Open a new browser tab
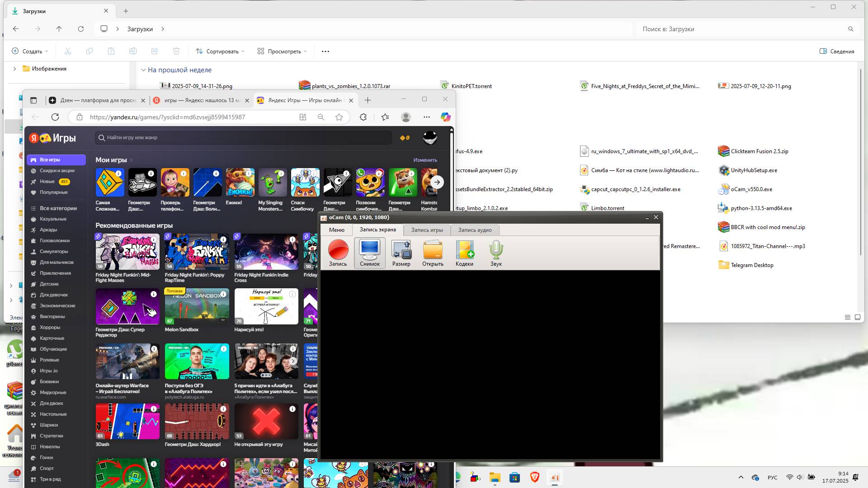This screenshot has height=488, width=868. point(368,100)
